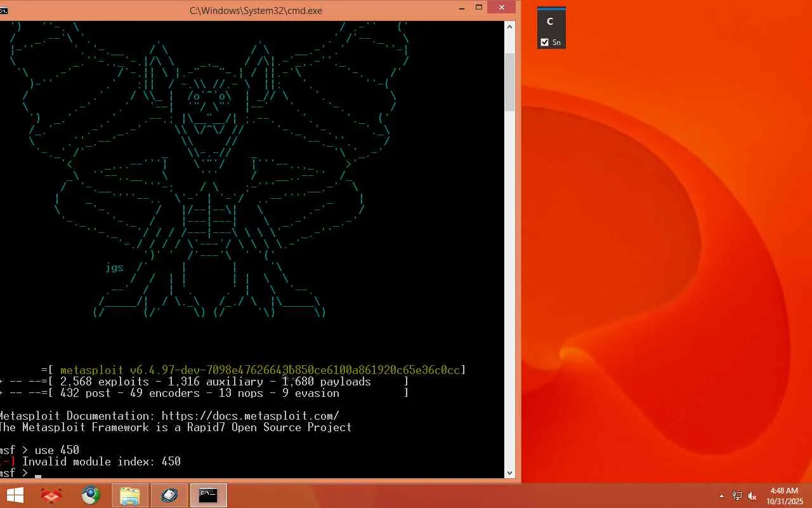Click the '9 evasion' text

(311, 393)
